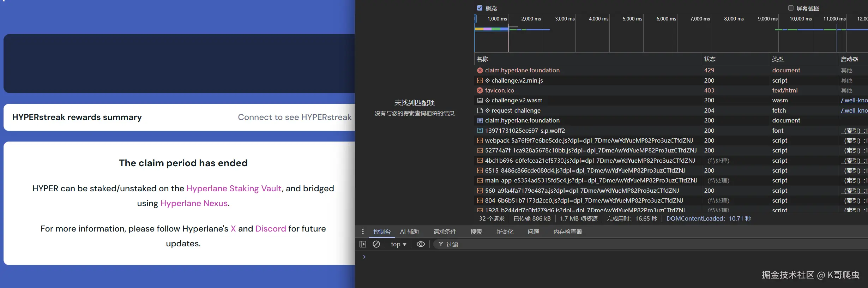Image resolution: width=868 pixels, height=288 pixels.
Task: Click the DOMContentLoaded 10.71 秒 status text
Action: click(x=709, y=218)
